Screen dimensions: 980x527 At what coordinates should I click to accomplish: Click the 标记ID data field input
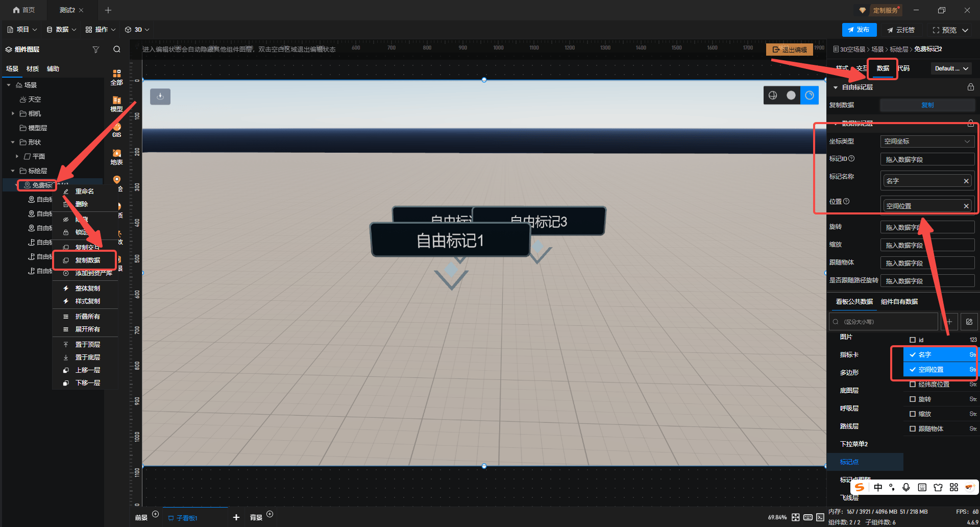pos(927,160)
